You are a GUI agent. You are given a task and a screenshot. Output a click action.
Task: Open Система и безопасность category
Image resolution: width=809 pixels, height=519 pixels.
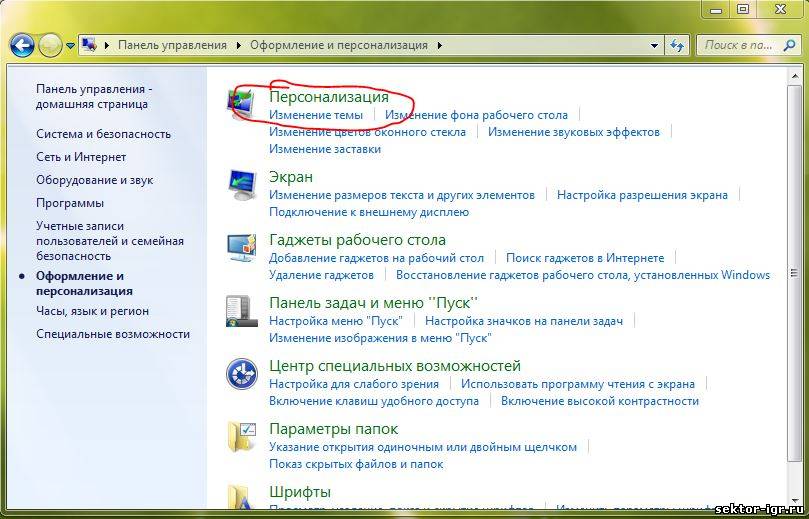coord(103,134)
